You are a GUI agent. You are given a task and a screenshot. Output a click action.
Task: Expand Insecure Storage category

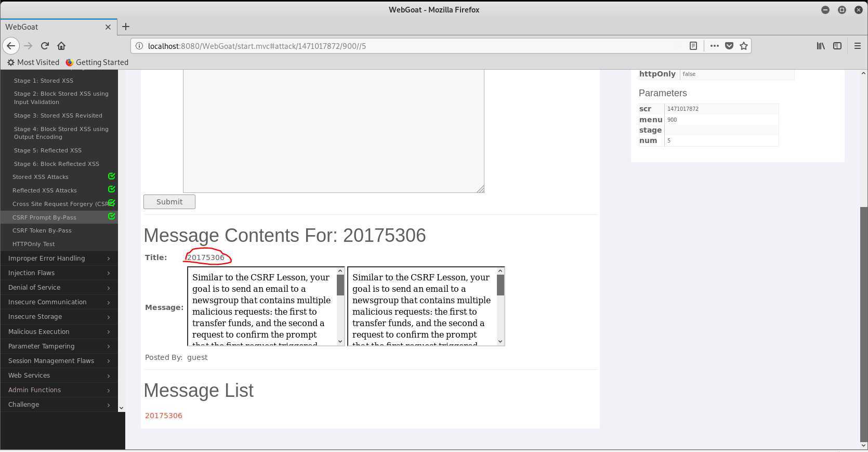click(x=59, y=317)
